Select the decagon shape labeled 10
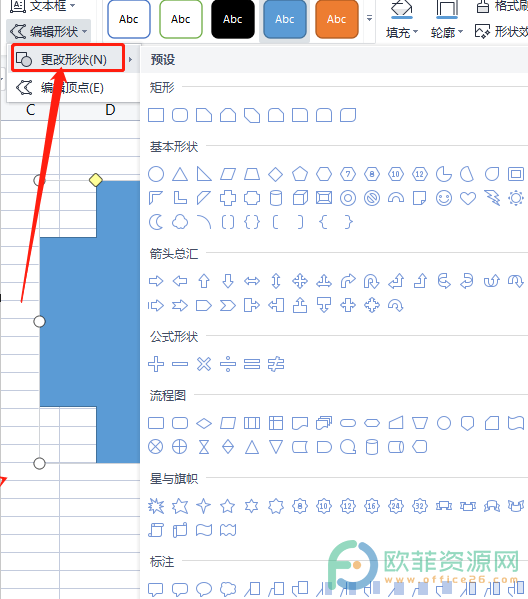The width and height of the screenshot is (528, 599). point(396,174)
